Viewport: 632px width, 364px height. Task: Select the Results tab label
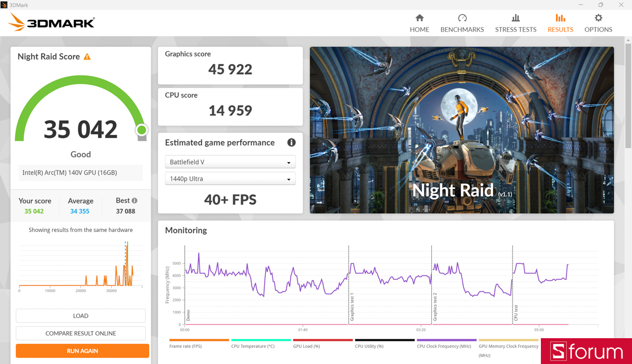(x=560, y=29)
